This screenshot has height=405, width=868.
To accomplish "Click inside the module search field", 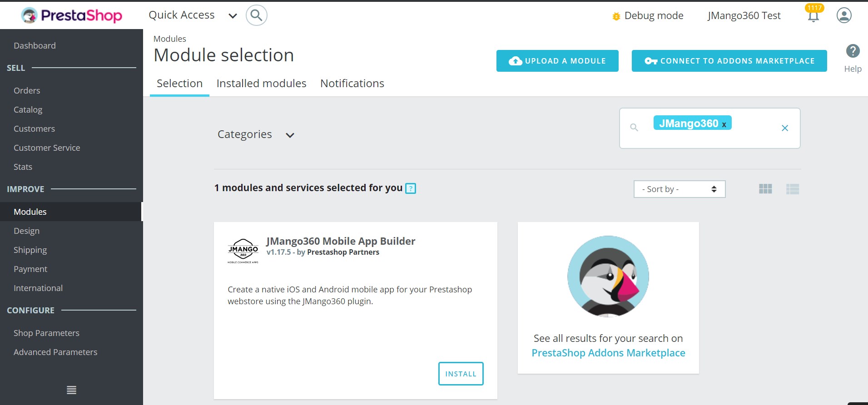I will 709,128.
